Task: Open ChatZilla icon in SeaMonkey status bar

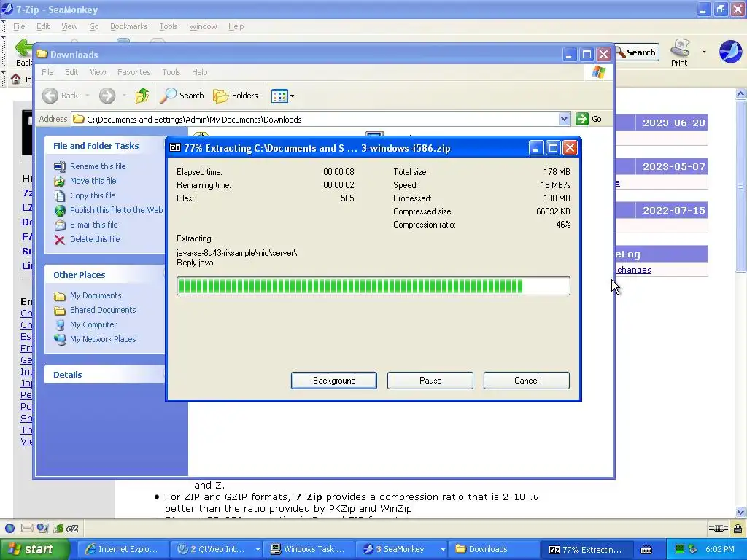Action: point(72,528)
